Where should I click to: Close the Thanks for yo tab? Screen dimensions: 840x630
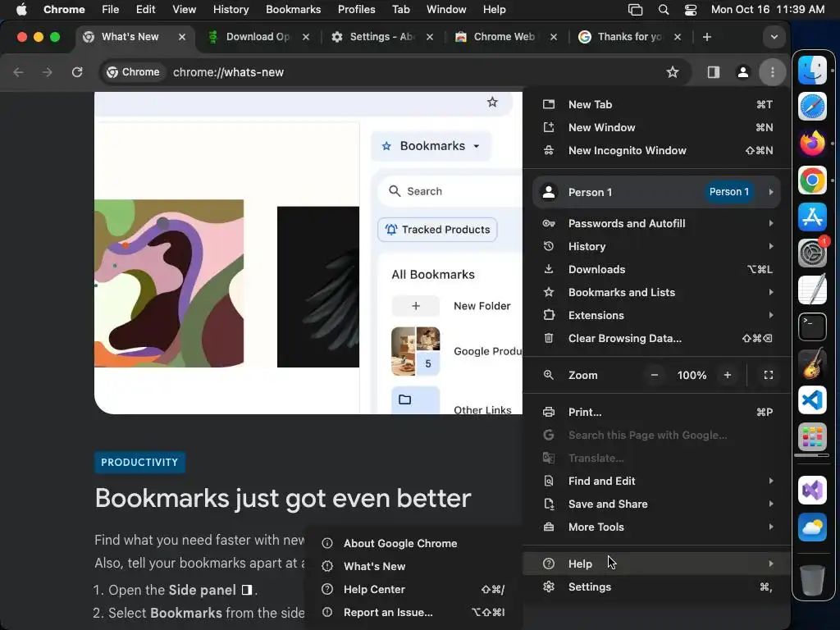(677, 37)
